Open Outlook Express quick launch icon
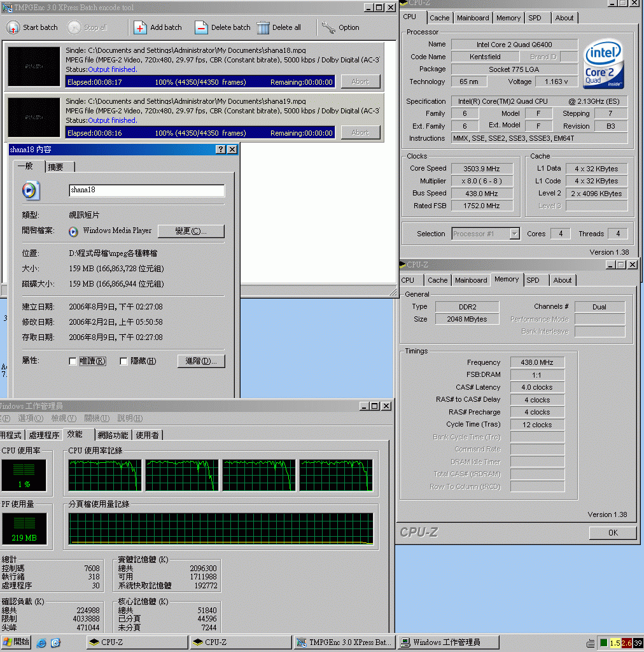644x652 pixels. 55,643
